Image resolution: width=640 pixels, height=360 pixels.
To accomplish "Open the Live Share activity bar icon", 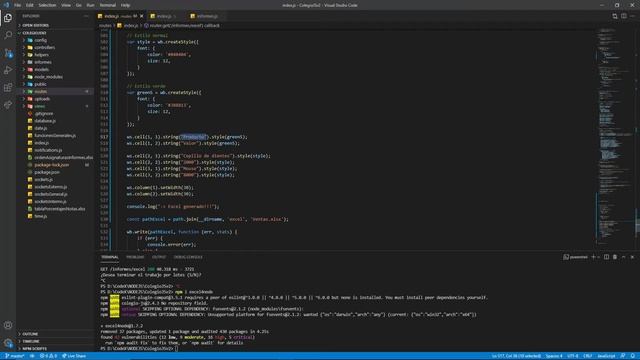I will pyautogui.click(x=8, y=105).
